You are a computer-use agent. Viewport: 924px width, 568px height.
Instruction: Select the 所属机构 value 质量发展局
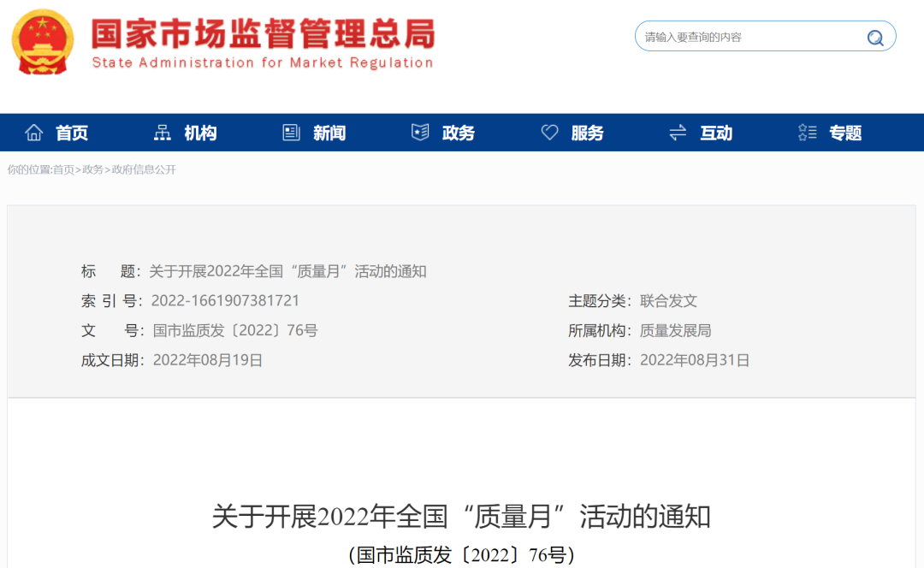point(675,330)
